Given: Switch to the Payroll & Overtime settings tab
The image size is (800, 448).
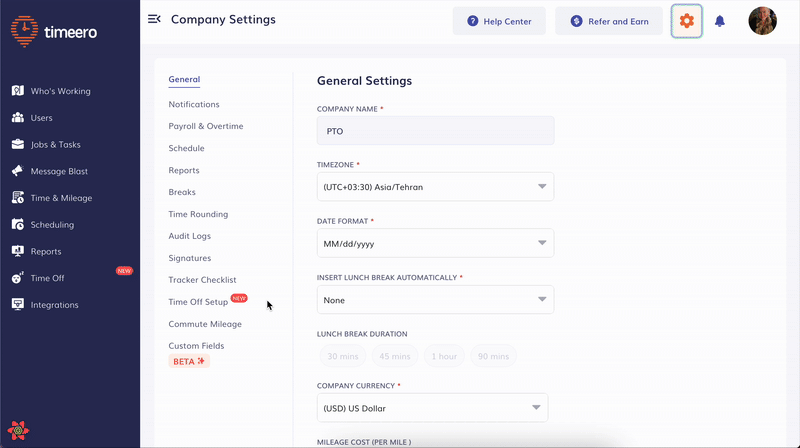Looking at the screenshot, I should pos(206,126).
